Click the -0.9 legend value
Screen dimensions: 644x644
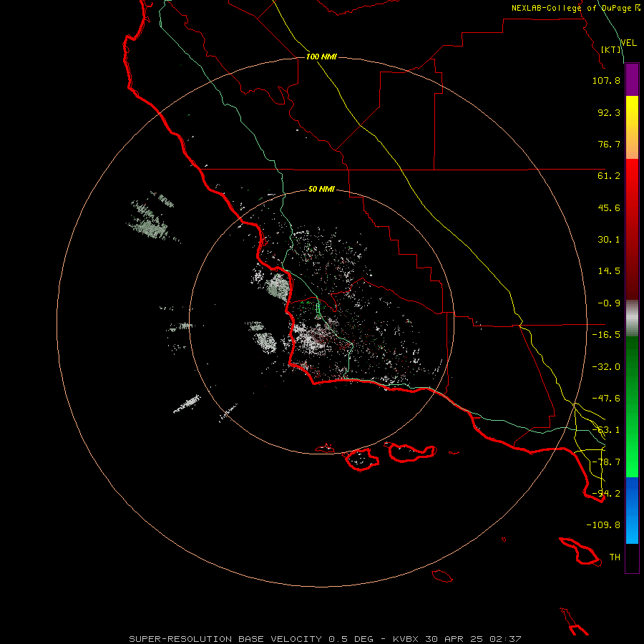[609, 303]
